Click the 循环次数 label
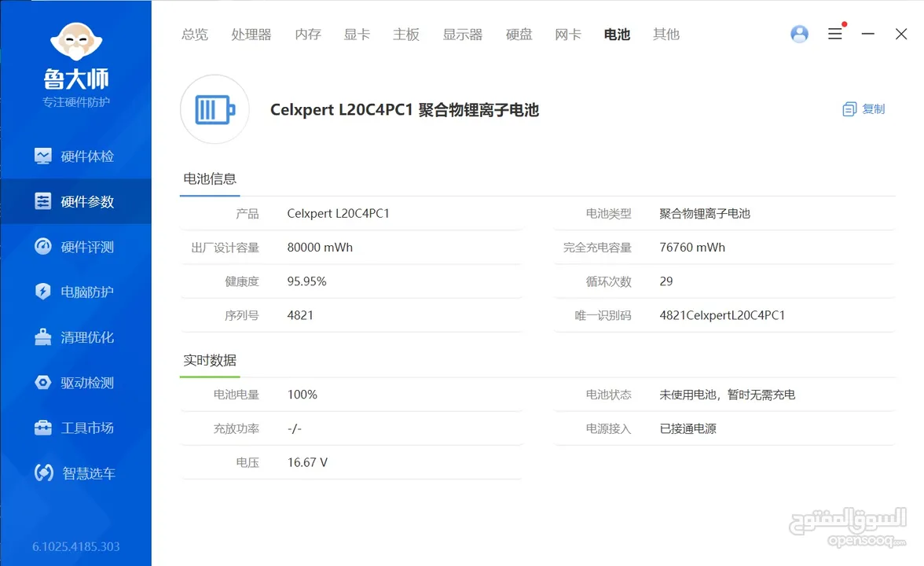The height and width of the screenshot is (566, 924). click(x=609, y=281)
